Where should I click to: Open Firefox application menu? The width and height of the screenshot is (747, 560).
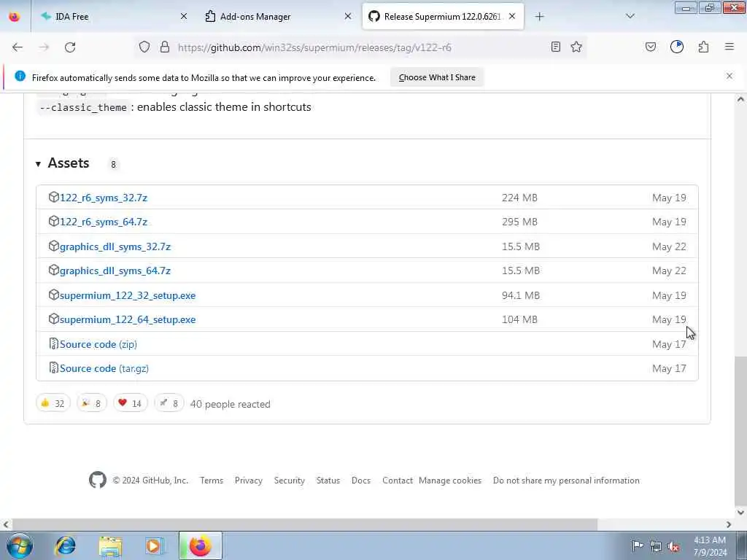click(x=729, y=47)
